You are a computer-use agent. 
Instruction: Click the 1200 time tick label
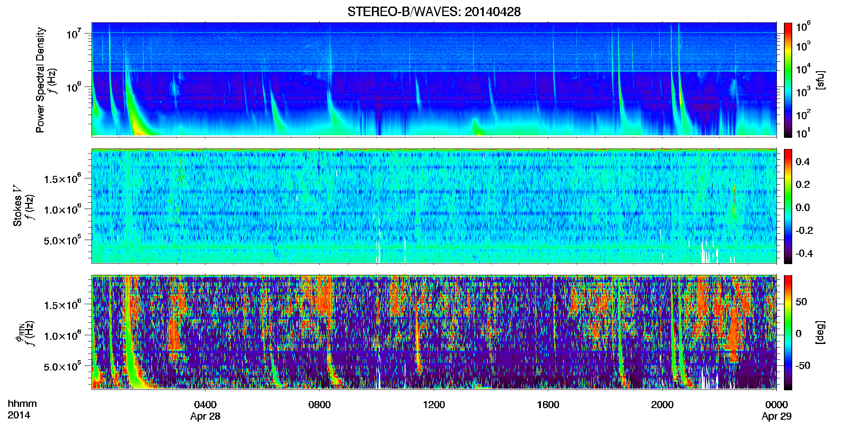[x=434, y=405]
